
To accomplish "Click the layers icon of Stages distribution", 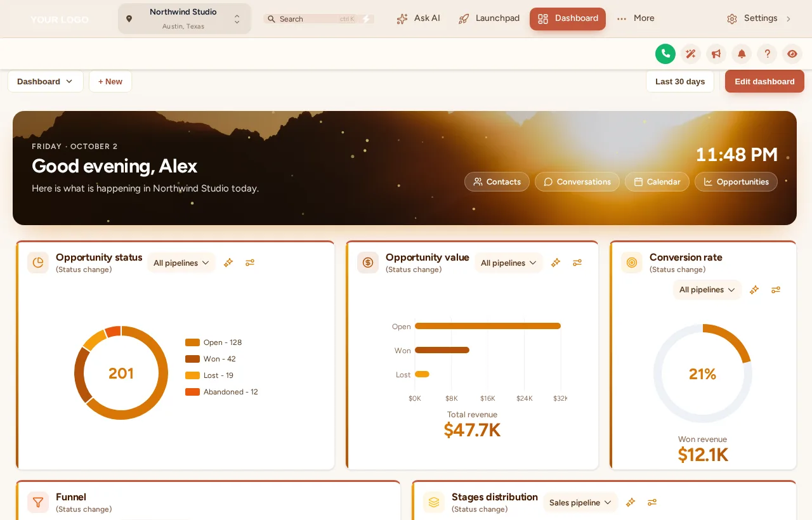I will point(434,502).
